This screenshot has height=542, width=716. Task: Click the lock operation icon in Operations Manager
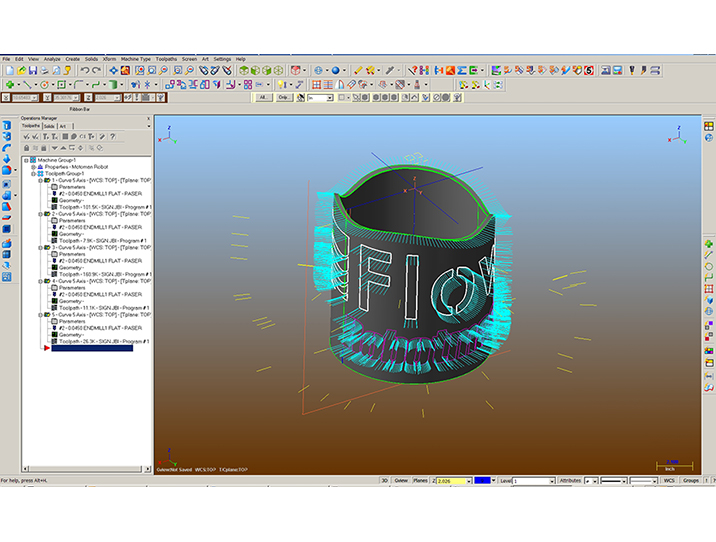click(x=26, y=148)
